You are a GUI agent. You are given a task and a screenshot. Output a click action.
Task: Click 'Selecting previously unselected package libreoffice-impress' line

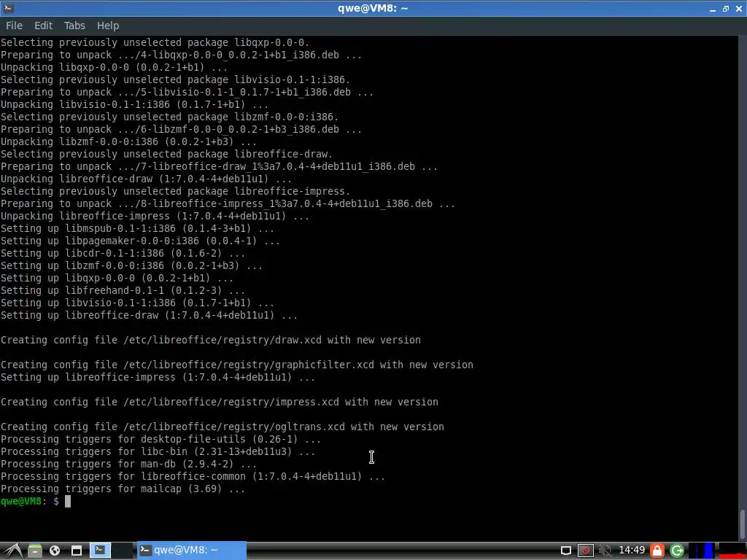pyautogui.click(x=175, y=192)
